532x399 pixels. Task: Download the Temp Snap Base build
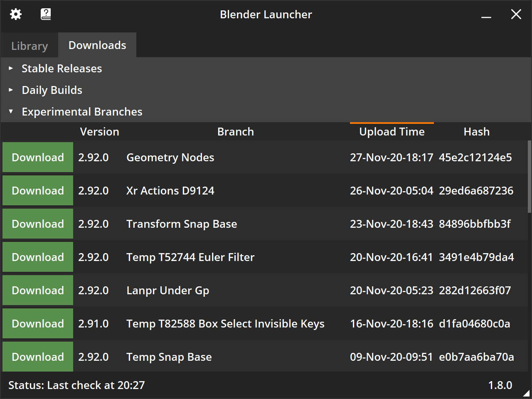(38, 357)
